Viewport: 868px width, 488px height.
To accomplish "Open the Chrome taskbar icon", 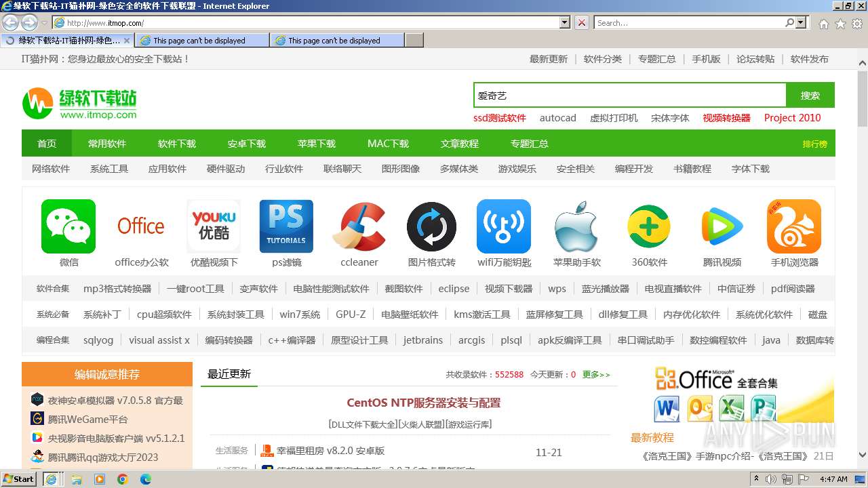I will point(122,479).
